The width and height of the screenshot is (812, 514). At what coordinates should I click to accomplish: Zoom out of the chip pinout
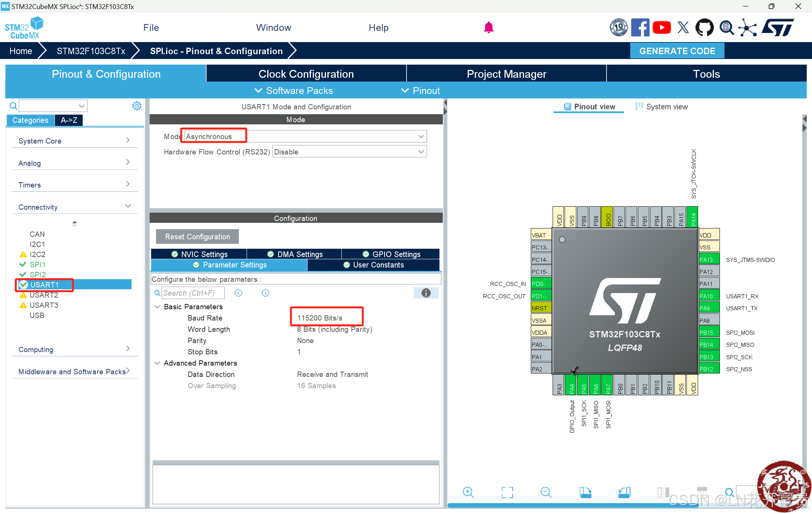pyautogui.click(x=546, y=492)
